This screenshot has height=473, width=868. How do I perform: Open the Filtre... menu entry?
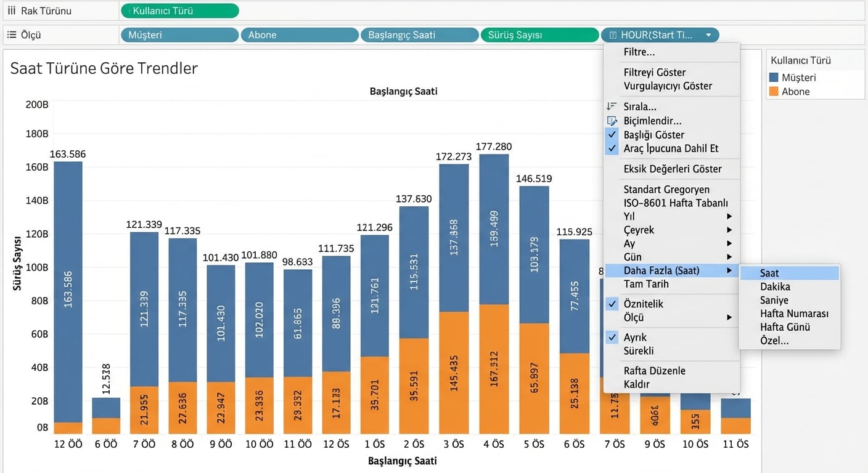click(639, 52)
